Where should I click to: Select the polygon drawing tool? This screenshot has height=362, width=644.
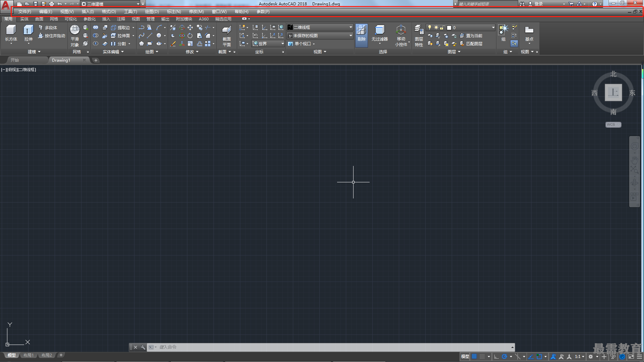(x=142, y=44)
